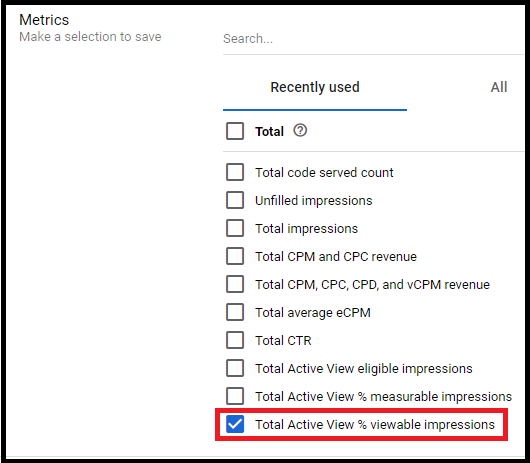
Task: Check Total average eCPM metric
Action: coord(235,312)
